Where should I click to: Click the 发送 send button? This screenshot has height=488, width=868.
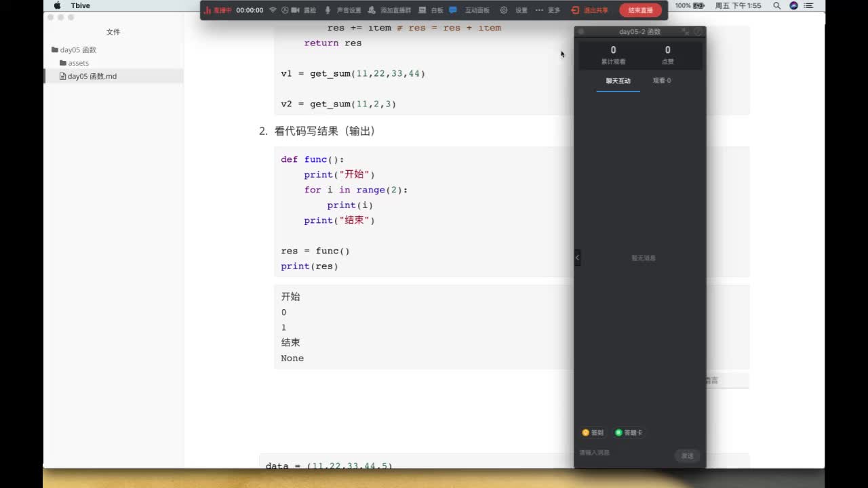pos(688,455)
